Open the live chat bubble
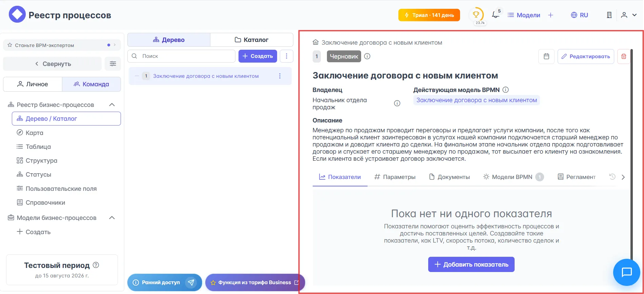 pyautogui.click(x=626, y=272)
